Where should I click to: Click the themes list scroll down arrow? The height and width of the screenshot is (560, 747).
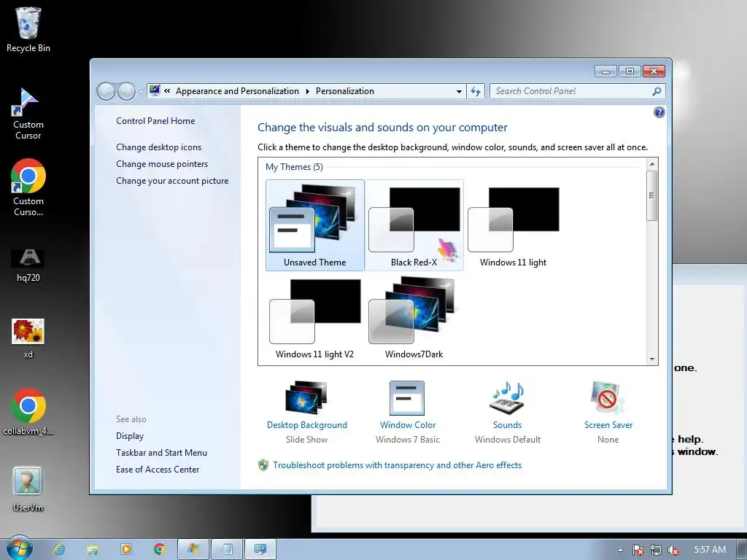pyautogui.click(x=652, y=359)
